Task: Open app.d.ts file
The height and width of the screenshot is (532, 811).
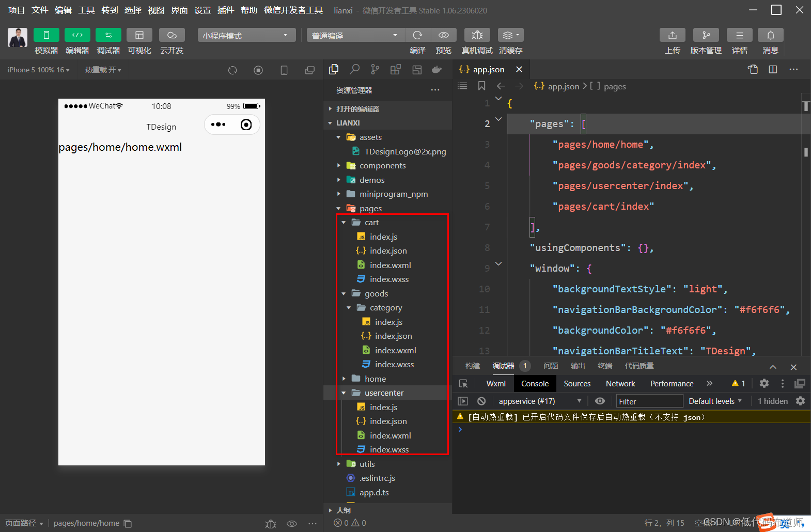Action: 374,492
